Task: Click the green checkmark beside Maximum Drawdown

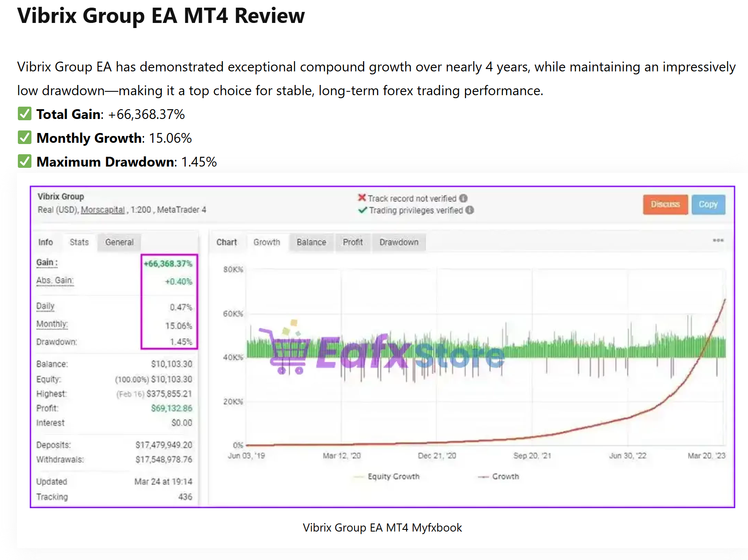Action: tap(25, 161)
